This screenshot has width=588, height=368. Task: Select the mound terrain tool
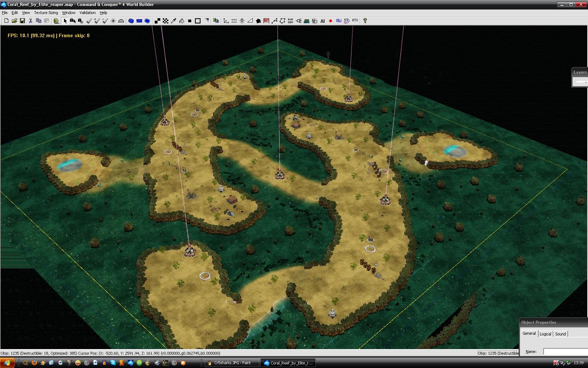[x=121, y=21]
